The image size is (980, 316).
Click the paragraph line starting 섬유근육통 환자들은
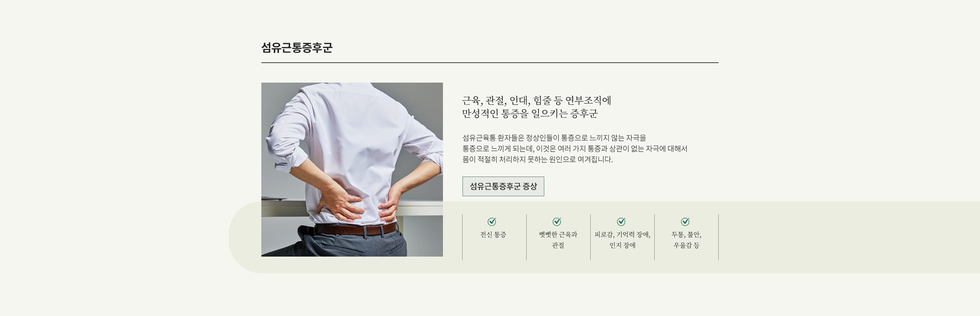554,138
